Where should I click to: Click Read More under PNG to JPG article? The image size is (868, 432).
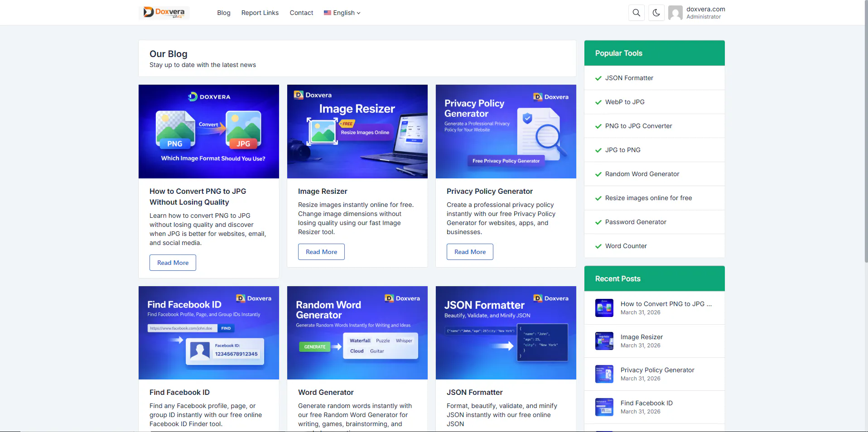point(173,263)
